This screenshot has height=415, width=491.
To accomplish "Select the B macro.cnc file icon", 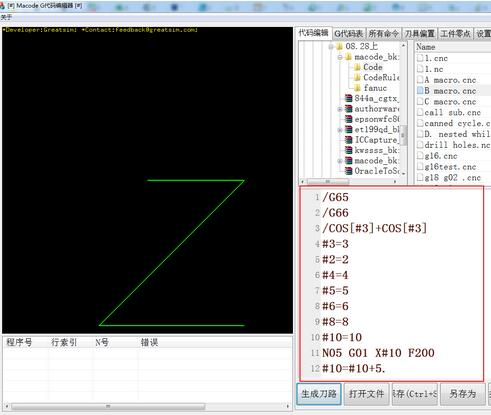I will tap(420, 91).
